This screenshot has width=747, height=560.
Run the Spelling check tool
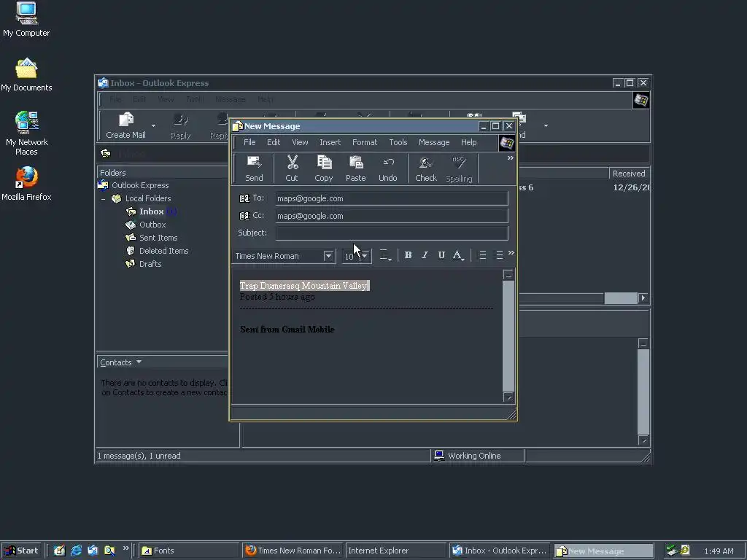tap(459, 168)
